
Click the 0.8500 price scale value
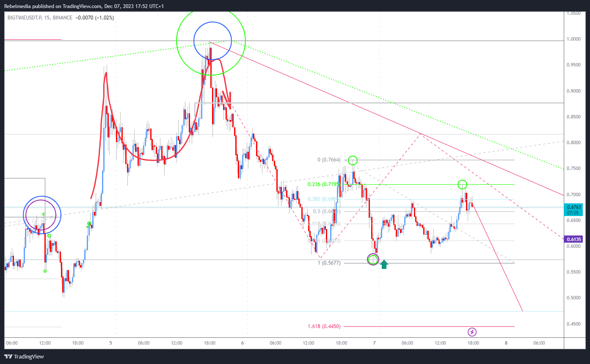click(573, 117)
